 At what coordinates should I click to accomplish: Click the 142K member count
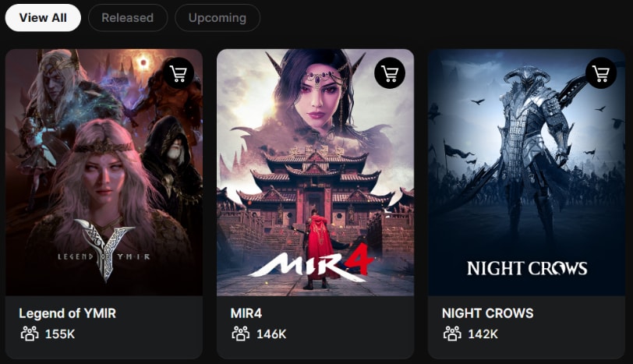pos(483,334)
